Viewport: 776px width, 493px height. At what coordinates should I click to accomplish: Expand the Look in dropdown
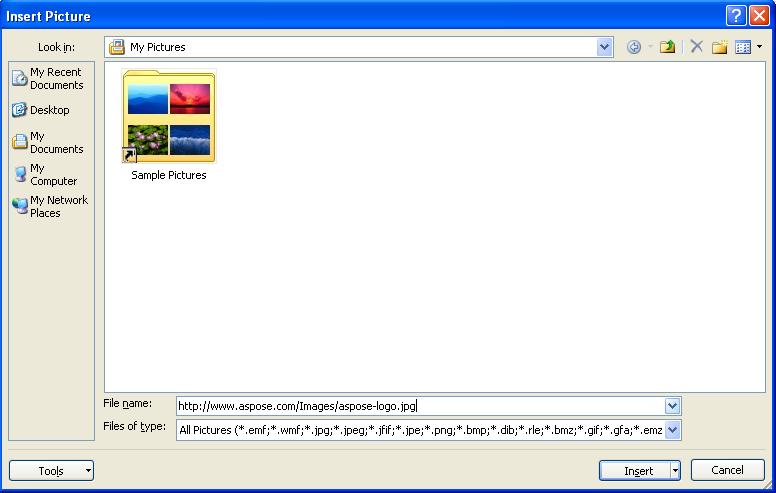[604, 47]
